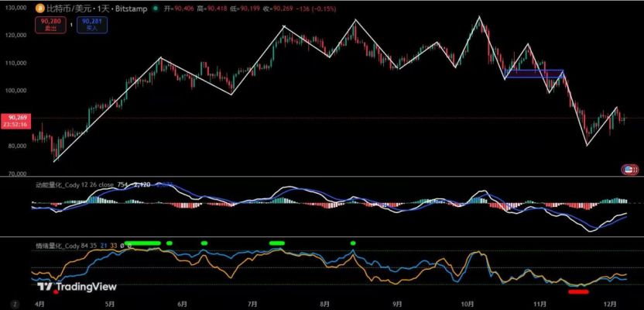Click the green market status dot
Screen dimensions: 644x310
156,9
